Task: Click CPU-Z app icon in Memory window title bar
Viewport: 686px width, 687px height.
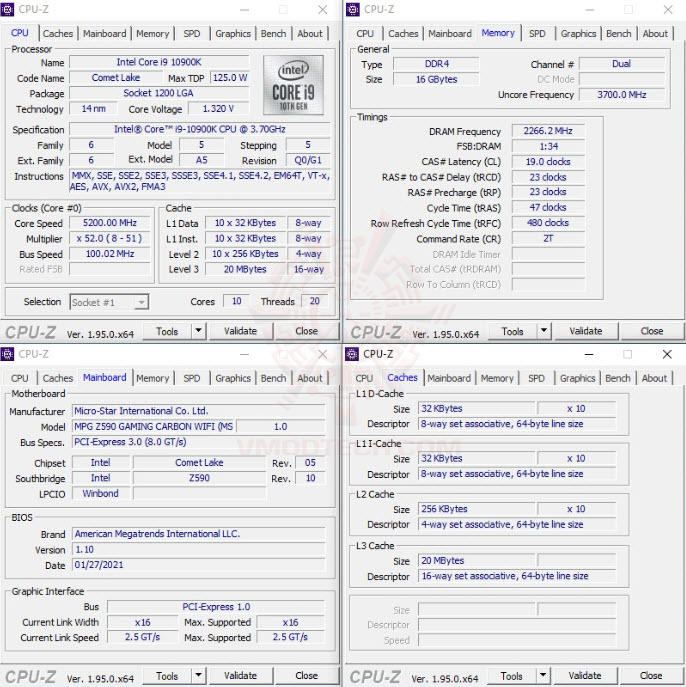Action: 353,9
